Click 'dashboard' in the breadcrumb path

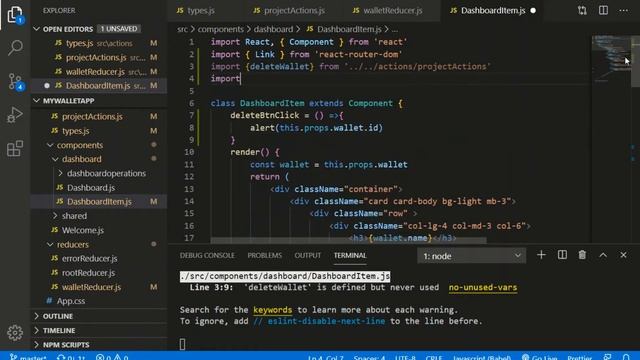pyautogui.click(x=273, y=29)
